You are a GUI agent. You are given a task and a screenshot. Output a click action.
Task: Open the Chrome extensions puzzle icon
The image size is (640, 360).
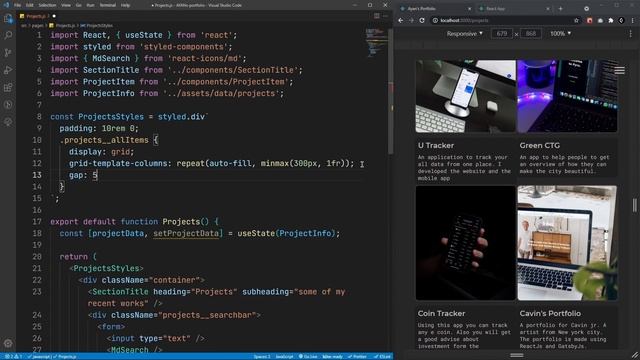611,20
